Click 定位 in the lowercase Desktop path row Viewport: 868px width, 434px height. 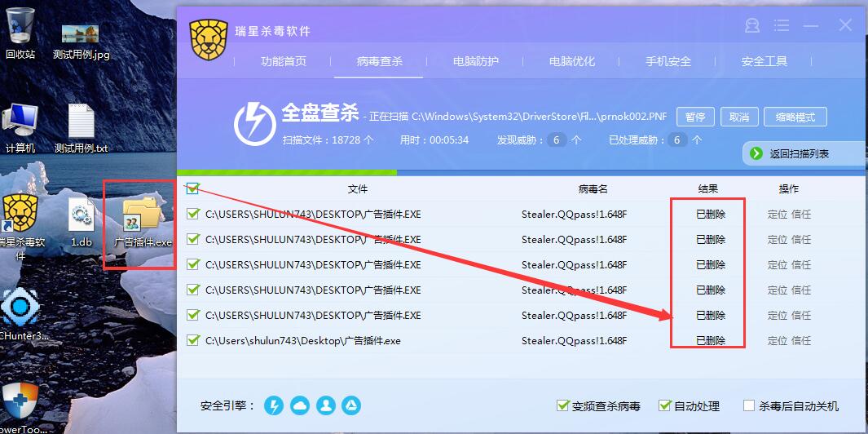778,341
